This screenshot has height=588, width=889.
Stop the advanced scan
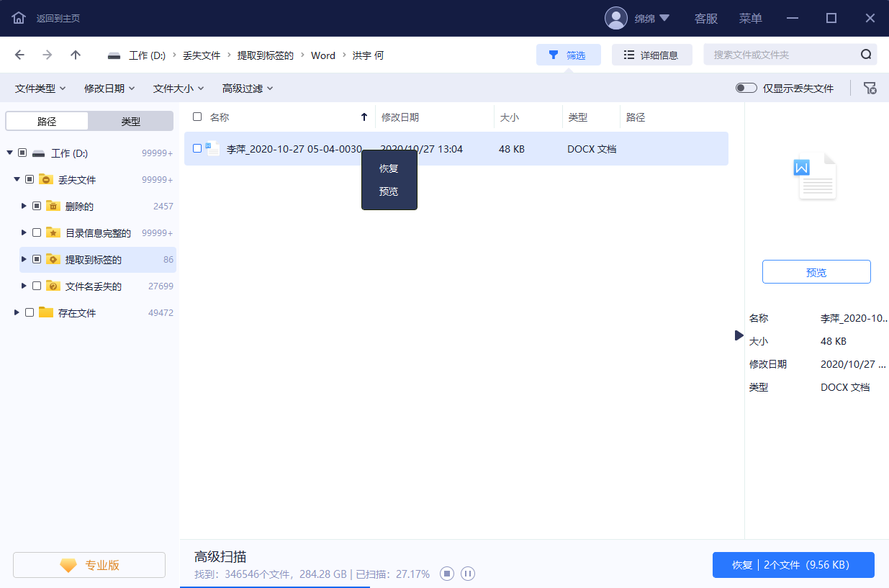pos(447,574)
